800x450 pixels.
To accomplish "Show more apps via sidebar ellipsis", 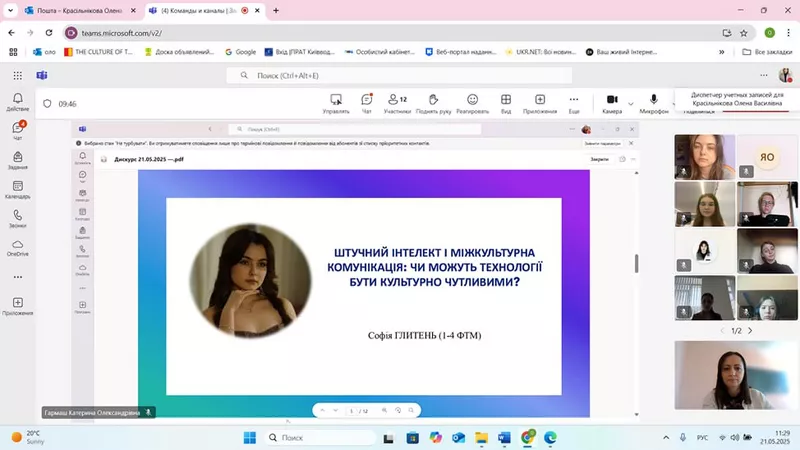I will [18, 277].
